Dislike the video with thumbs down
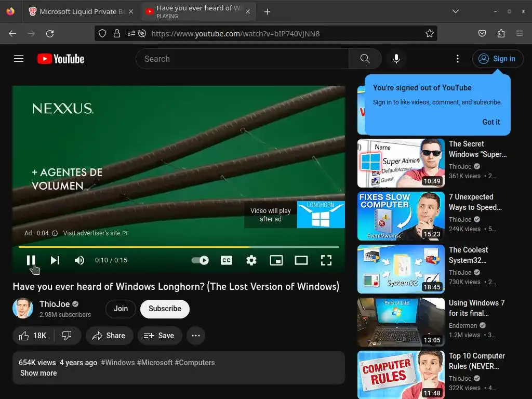Viewport: 532px width, 399px height. click(67, 336)
